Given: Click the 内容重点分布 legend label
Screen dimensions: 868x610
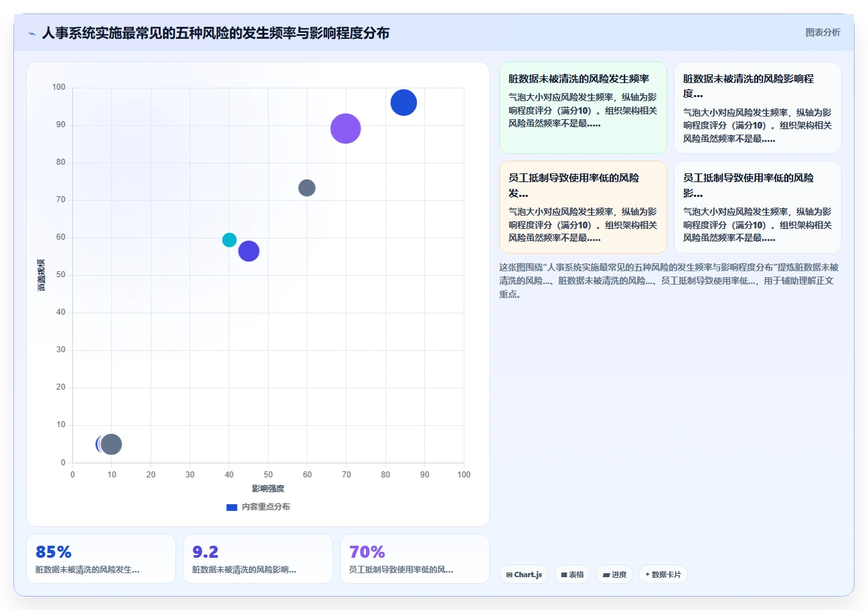Looking at the screenshot, I should 266,507.
